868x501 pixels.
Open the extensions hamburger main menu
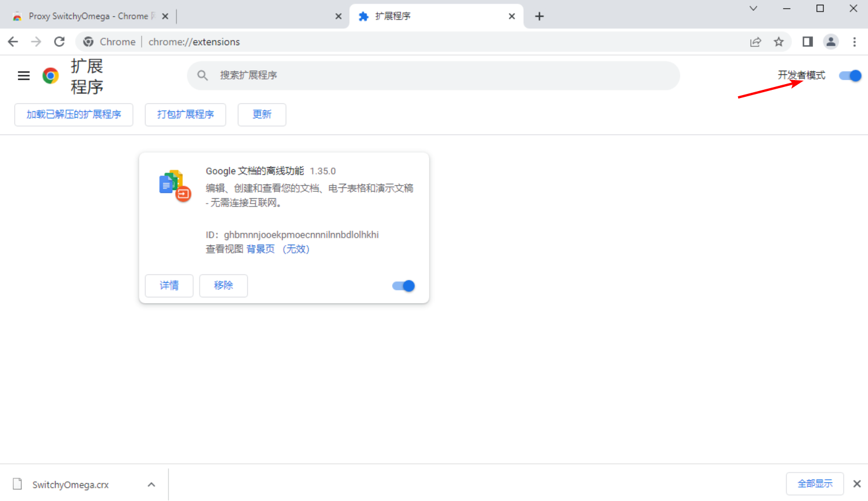pyautogui.click(x=24, y=76)
